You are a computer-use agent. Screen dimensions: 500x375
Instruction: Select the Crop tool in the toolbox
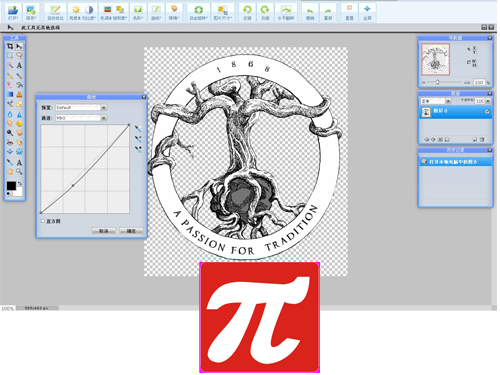pyautogui.click(x=10, y=46)
